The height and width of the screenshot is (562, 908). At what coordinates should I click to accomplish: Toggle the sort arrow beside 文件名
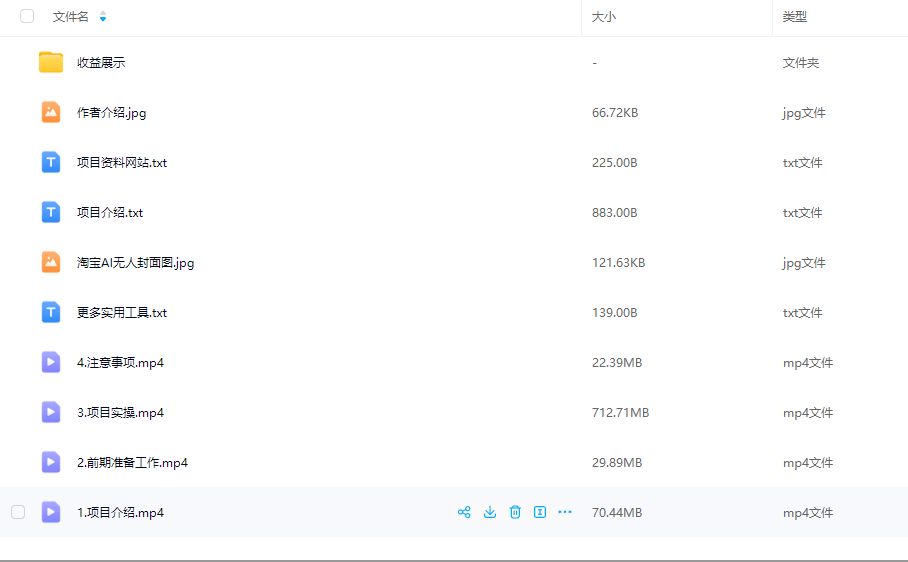[103, 17]
